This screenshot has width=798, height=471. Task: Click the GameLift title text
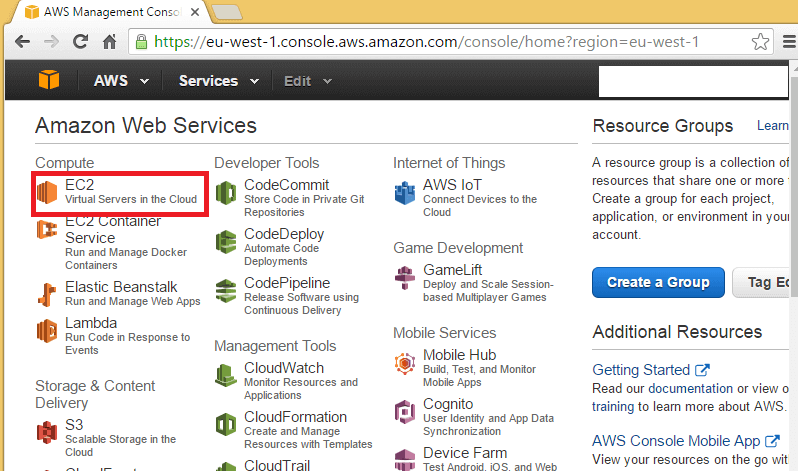point(452,270)
